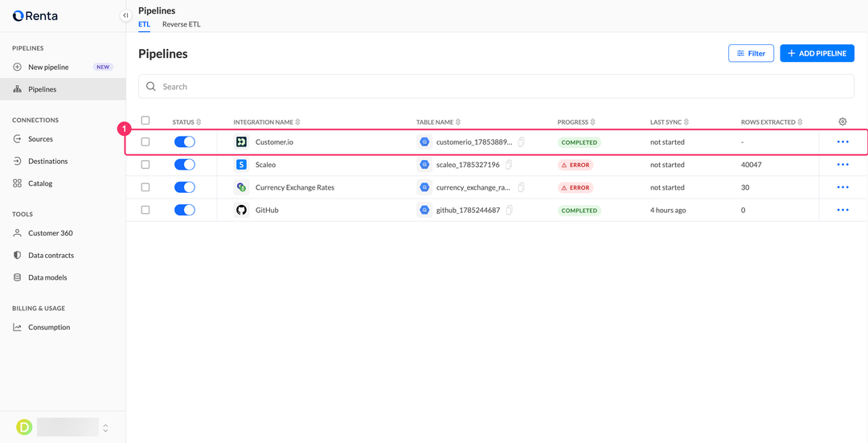The image size is (868, 443).
Task: Check the Currency Exchange Rates checkbox
Action: (x=145, y=187)
